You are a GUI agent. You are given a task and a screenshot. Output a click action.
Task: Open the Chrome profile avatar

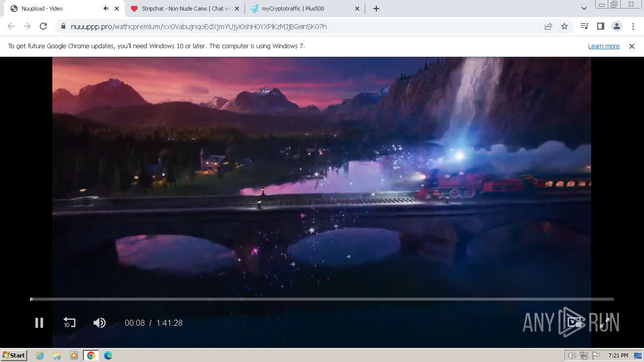(616, 26)
